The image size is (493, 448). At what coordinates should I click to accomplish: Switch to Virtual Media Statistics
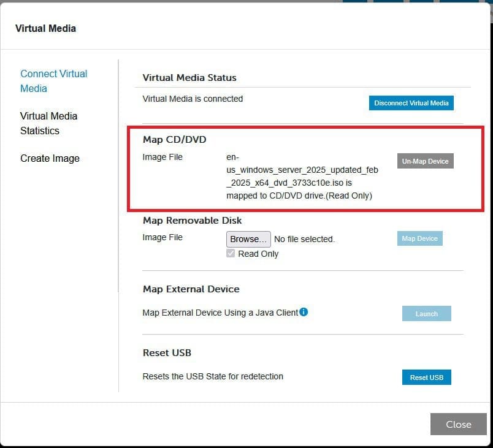(48, 123)
